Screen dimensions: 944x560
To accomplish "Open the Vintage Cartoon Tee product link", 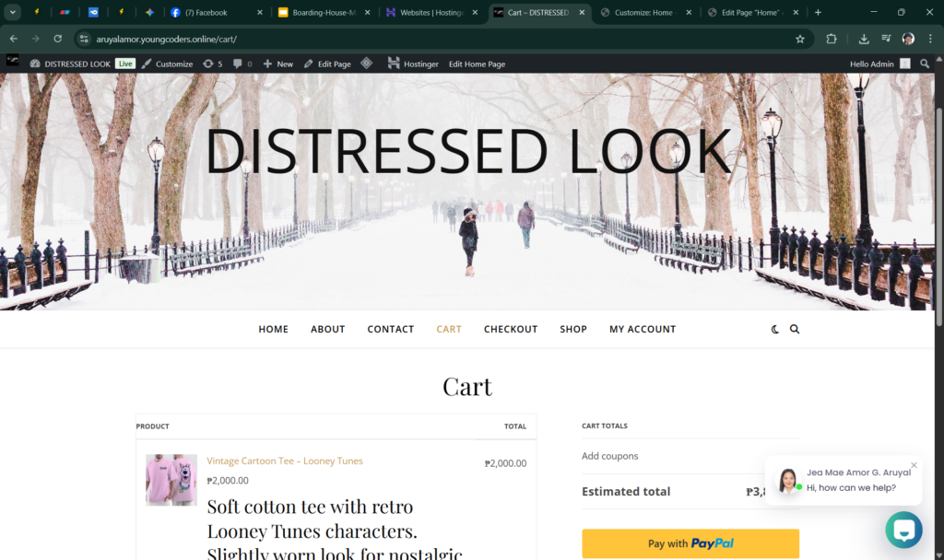I will [x=284, y=461].
